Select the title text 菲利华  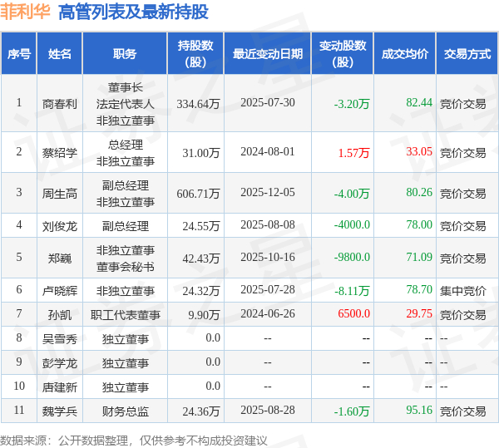click(25, 12)
